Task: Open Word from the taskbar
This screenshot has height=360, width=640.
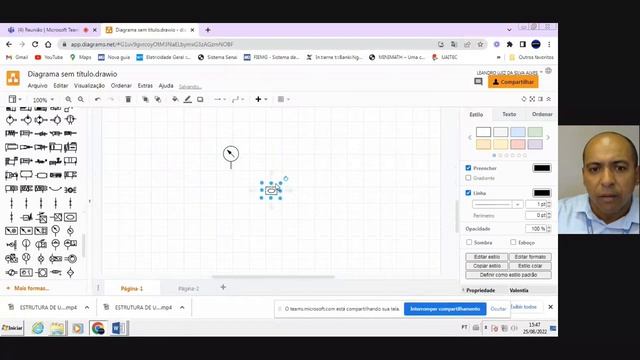Action: (x=118, y=328)
